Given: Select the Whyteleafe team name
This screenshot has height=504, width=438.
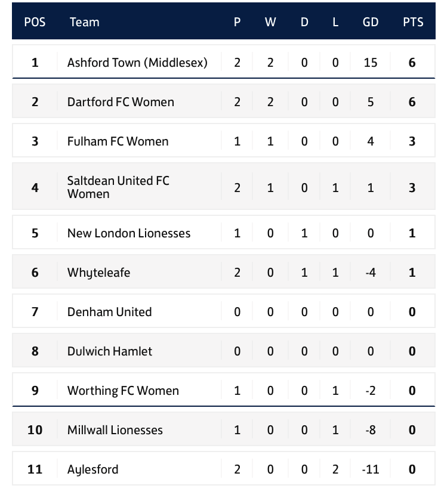Looking at the screenshot, I should [98, 273].
